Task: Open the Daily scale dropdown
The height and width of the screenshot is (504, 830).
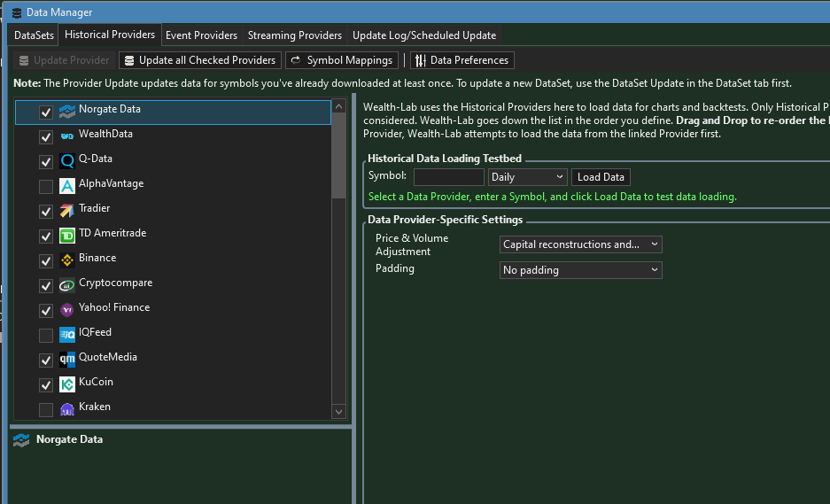Action: point(528,177)
